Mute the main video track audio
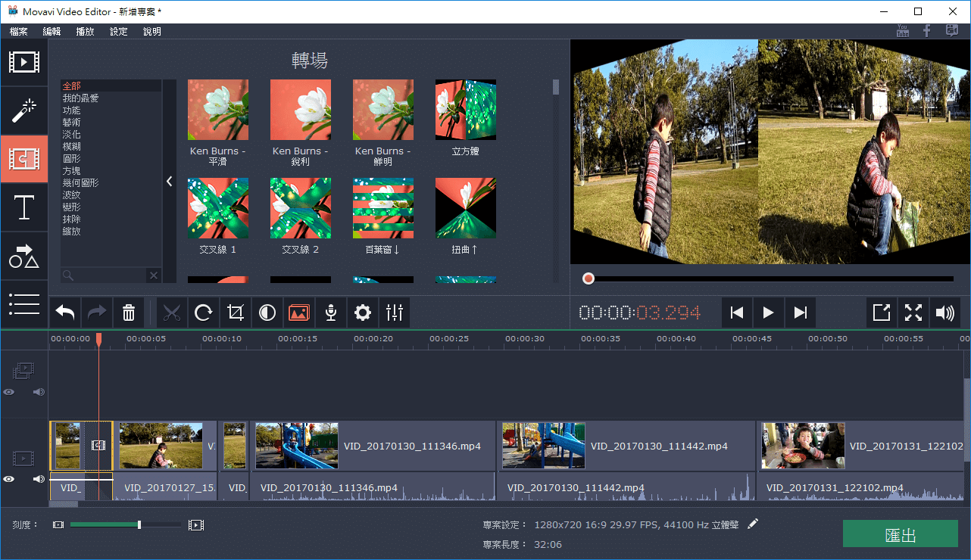The image size is (971, 560). point(38,478)
